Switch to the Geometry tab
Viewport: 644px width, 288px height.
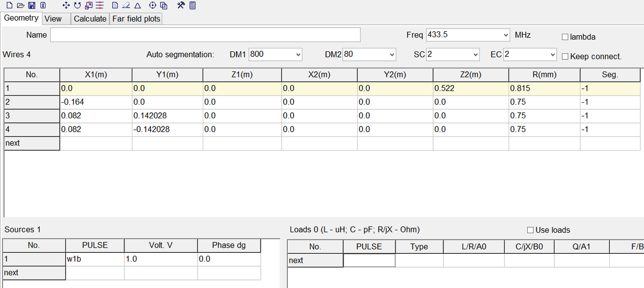[21, 18]
